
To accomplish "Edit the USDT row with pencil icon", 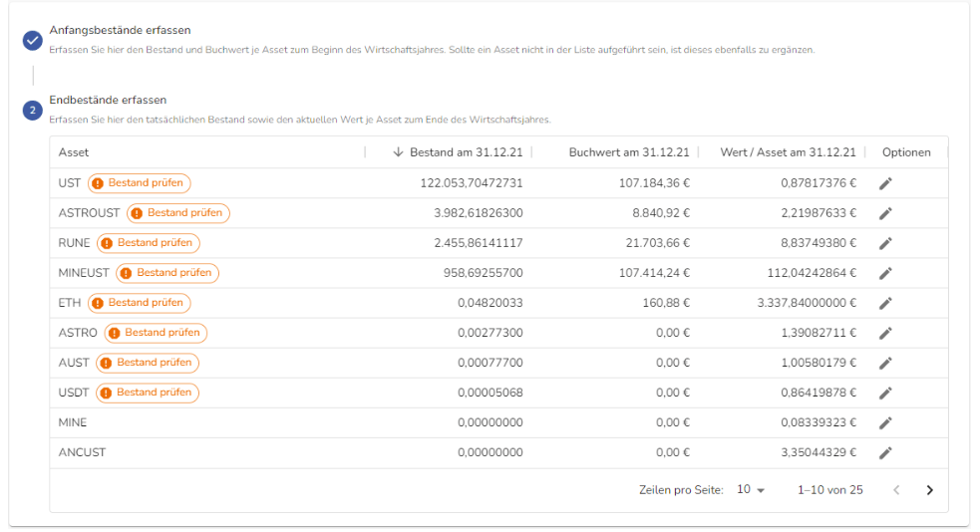I will 885,394.
